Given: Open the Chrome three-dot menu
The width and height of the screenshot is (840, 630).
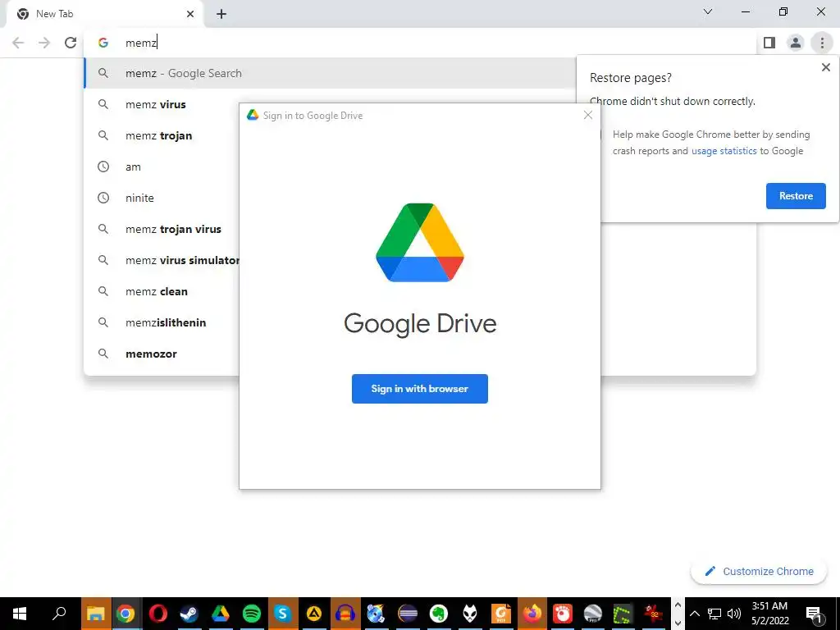Looking at the screenshot, I should [822, 43].
